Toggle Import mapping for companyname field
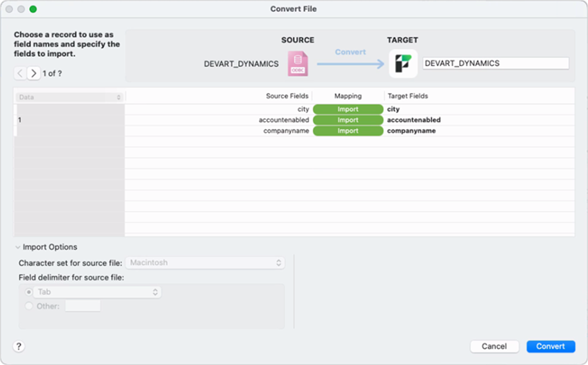Screen dimensions: 588x365 [x=348, y=131]
